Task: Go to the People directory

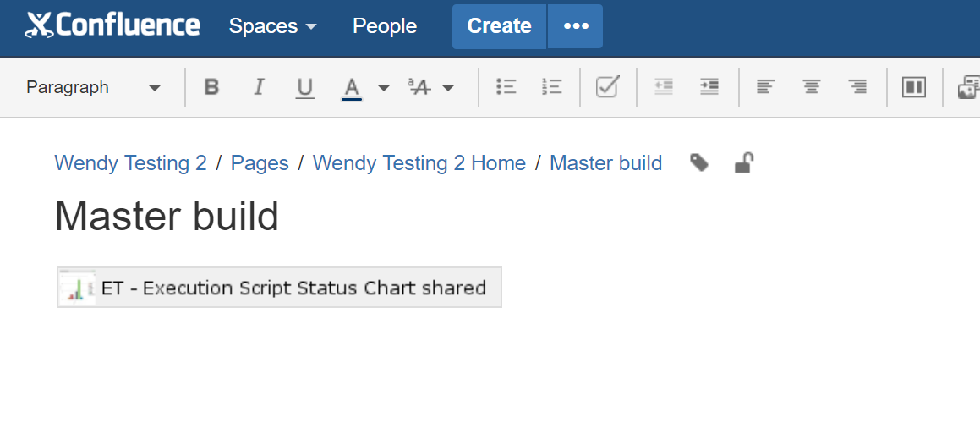Action: click(385, 26)
